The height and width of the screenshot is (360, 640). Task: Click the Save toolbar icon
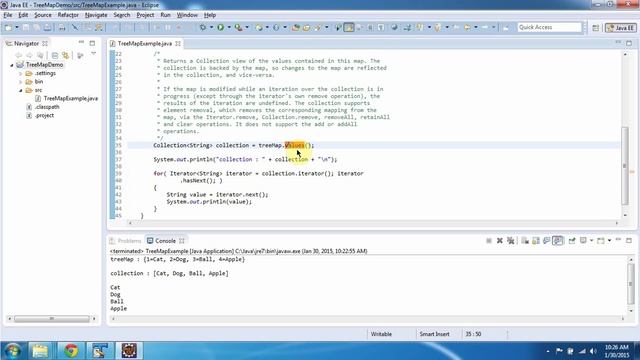coord(26,27)
